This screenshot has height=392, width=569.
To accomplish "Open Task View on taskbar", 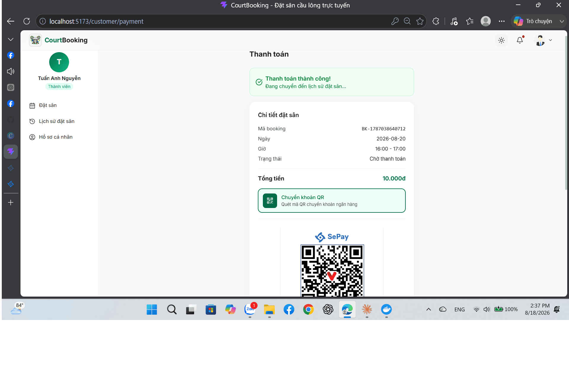I will tap(191, 309).
